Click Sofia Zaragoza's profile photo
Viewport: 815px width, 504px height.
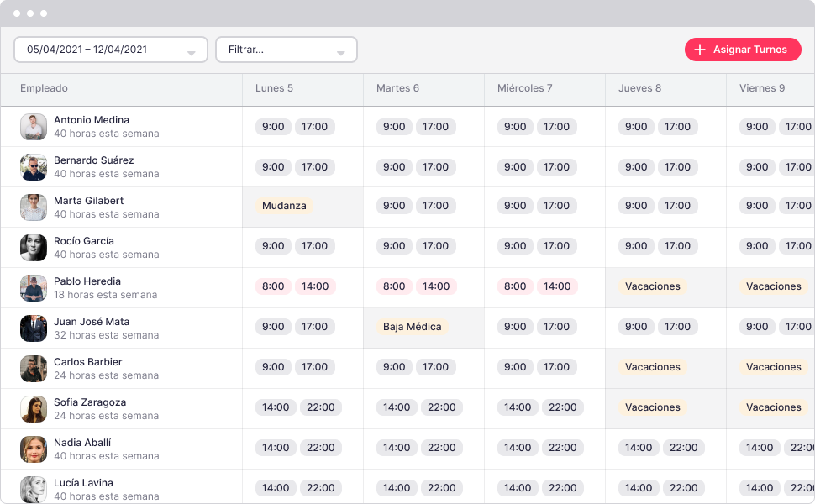[x=32, y=408]
